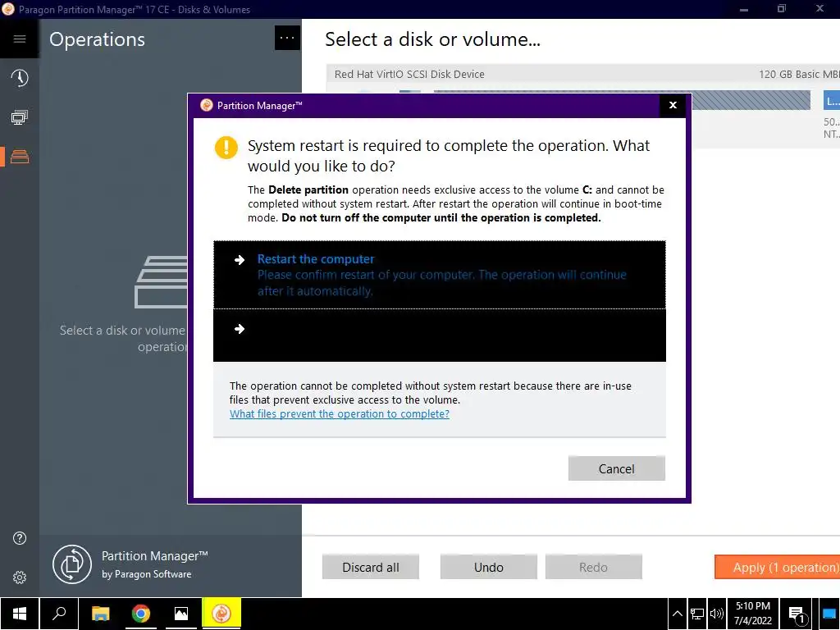The image size is (840, 630).
Task: Open the volume tray icon
Action: tap(716, 614)
